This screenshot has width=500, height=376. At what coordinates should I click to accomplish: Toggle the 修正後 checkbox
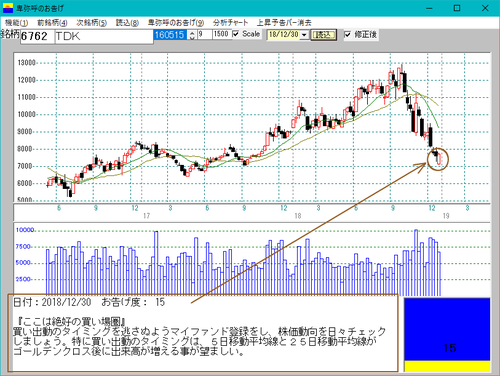tap(348, 34)
